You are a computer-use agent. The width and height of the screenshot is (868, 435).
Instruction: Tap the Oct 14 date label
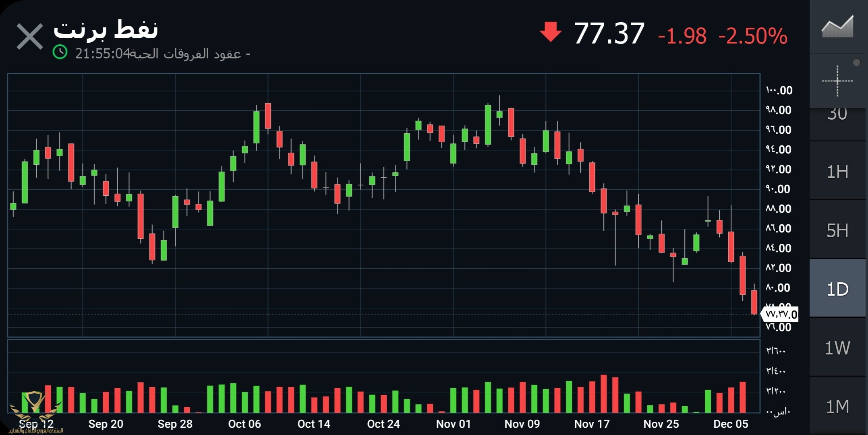tap(313, 424)
